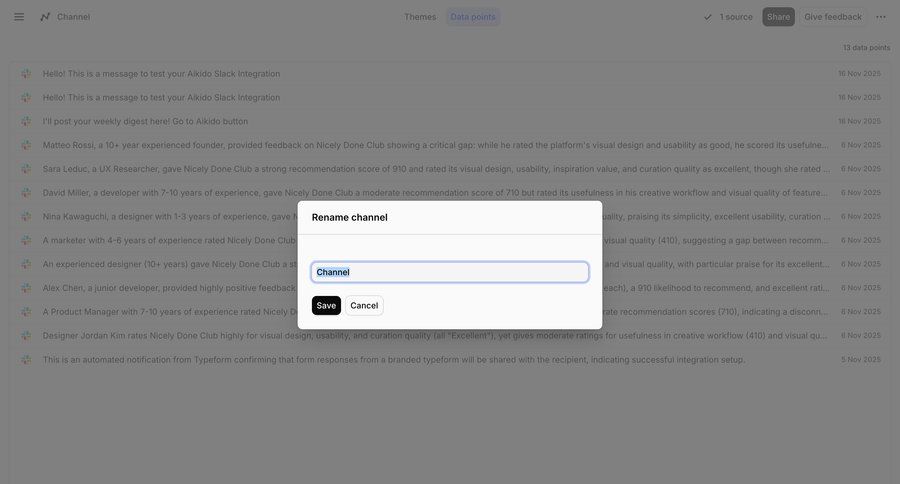
Task: Click Slack icon of first Aikido test message
Action: (26, 73)
